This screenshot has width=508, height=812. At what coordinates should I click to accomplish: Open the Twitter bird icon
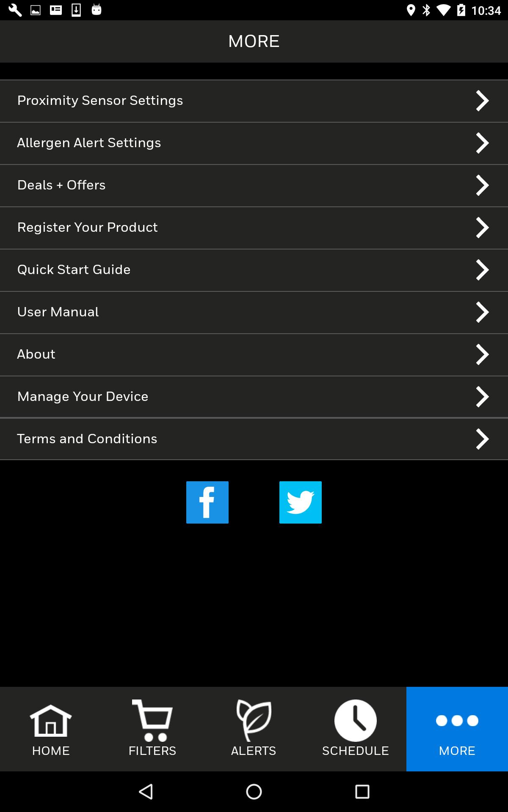(301, 502)
